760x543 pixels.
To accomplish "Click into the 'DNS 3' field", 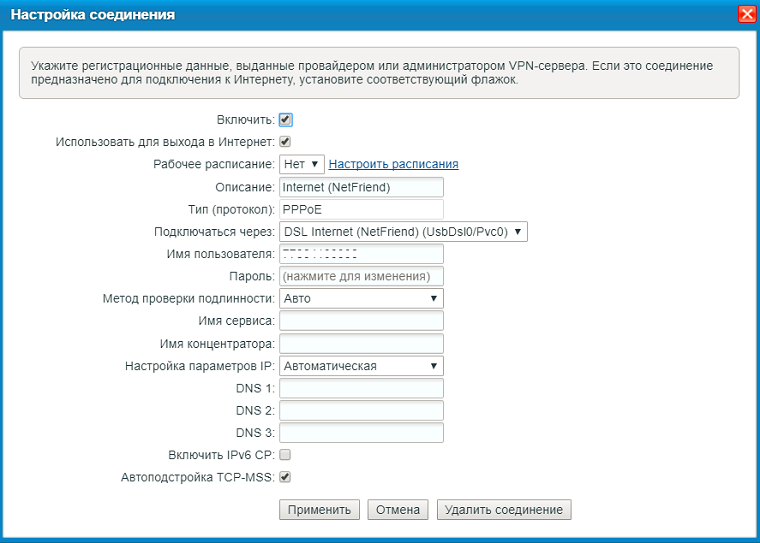I will (x=361, y=433).
